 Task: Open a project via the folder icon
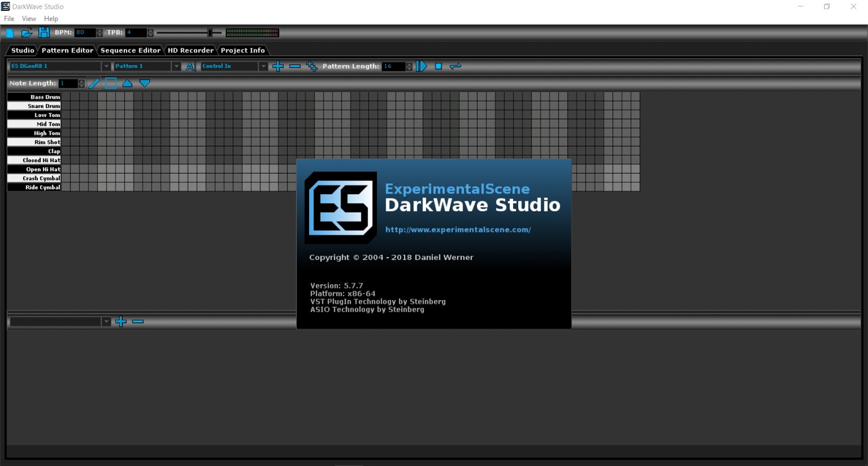click(27, 33)
